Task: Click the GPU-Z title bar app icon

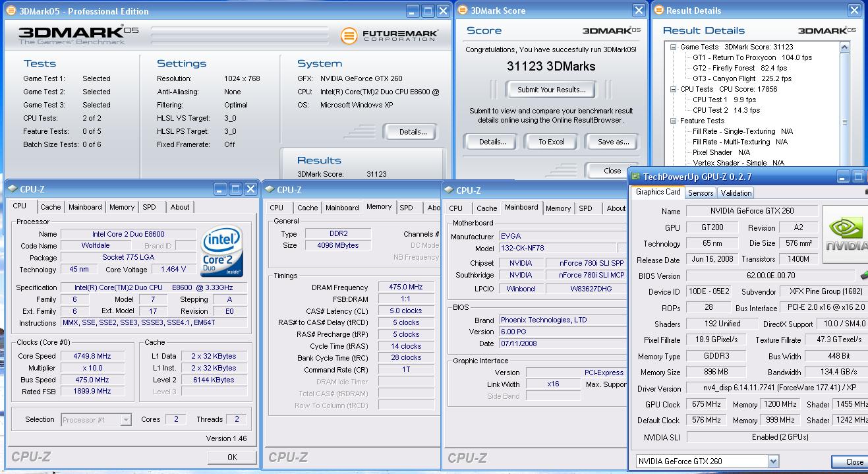Action: coord(635,177)
